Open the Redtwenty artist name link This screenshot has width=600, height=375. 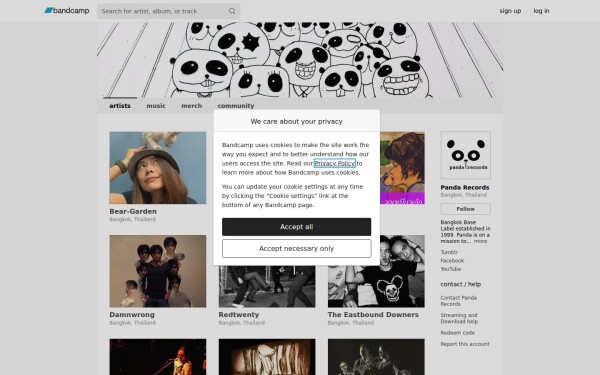click(x=239, y=315)
